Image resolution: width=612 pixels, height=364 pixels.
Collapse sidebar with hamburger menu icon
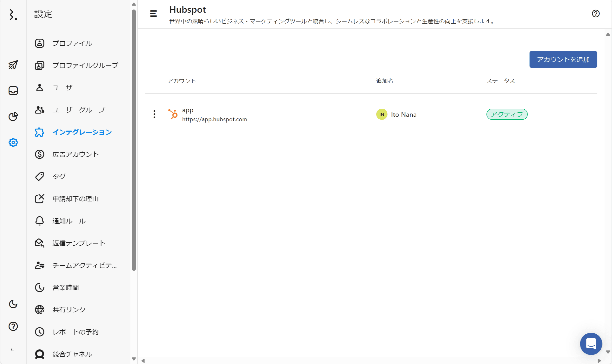click(x=154, y=13)
